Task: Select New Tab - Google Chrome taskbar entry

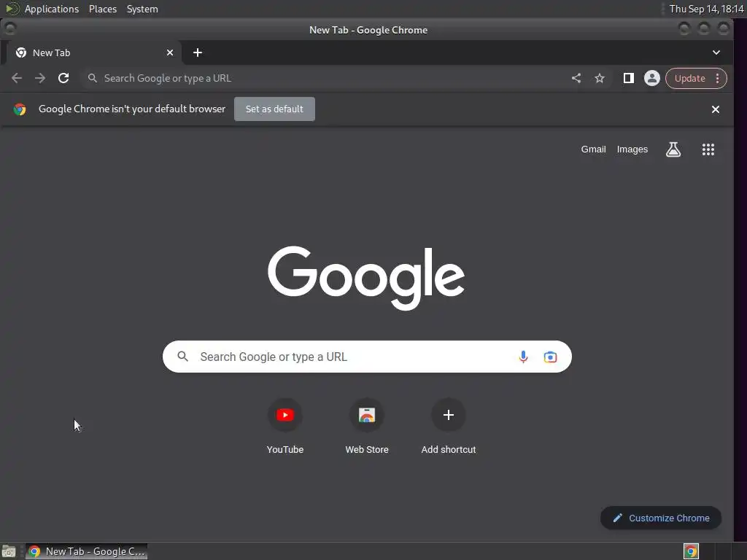Action: point(86,551)
